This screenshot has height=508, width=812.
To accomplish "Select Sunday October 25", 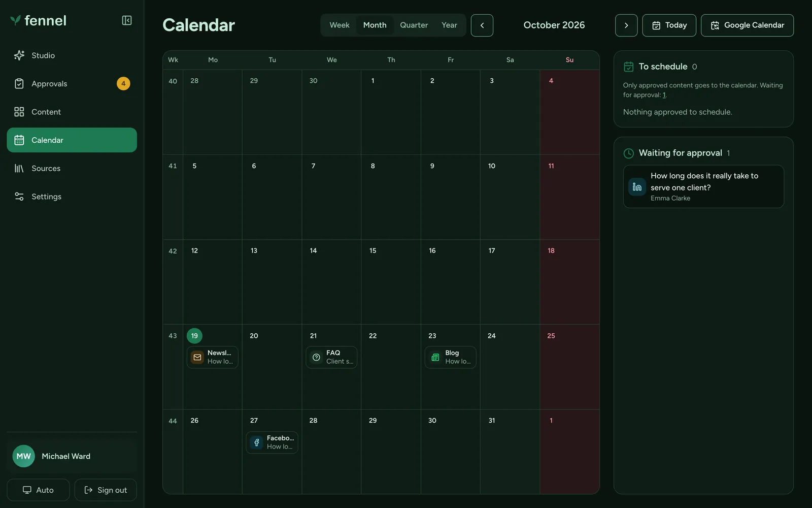I will pyautogui.click(x=569, y=367).
